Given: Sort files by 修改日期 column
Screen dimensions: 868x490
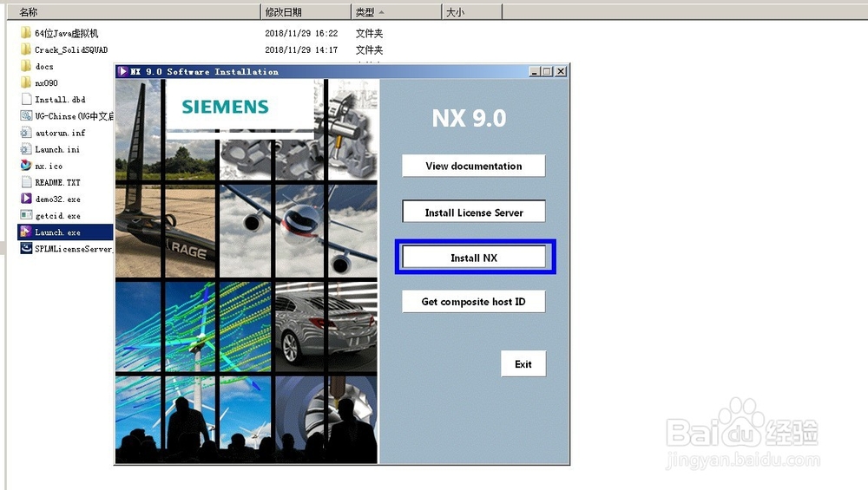Looking at the screenshot, I should coord(306,11).
